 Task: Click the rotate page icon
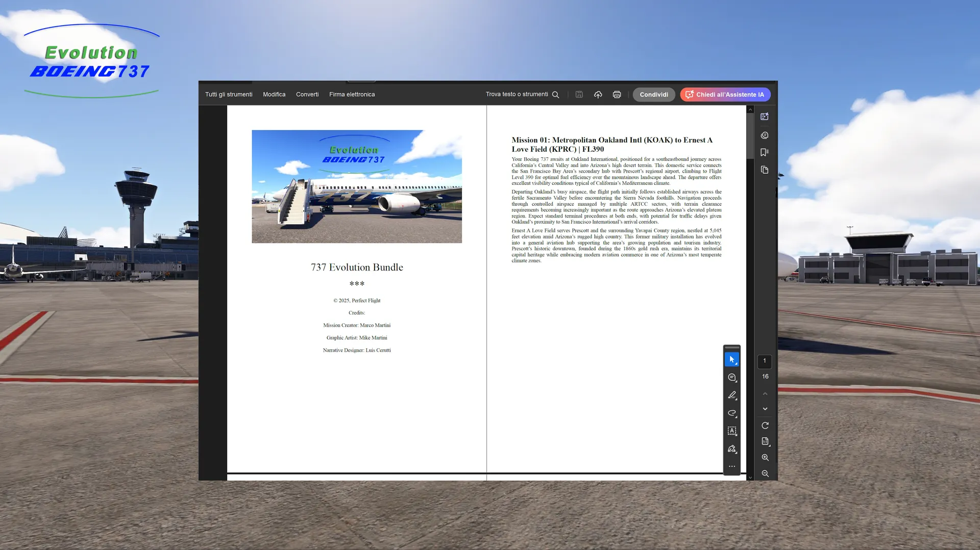[x=765, y=426]
